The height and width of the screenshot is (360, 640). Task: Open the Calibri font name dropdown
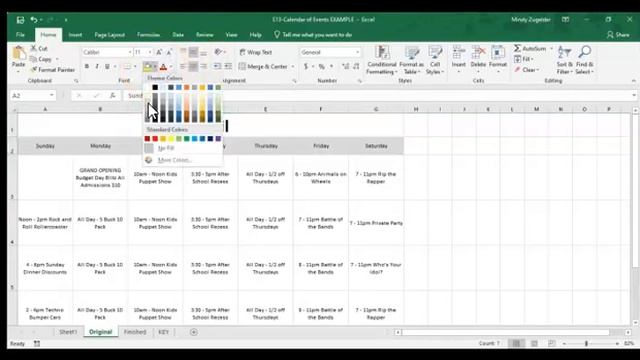[x=130, y=52]
